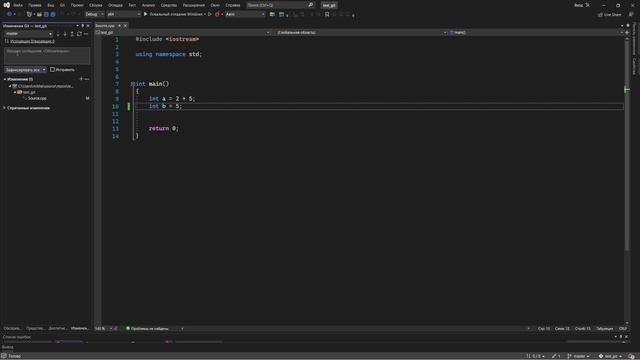640x360 pixels.
Task: Click the Save file icon in the toolbar
Action: 46,14
